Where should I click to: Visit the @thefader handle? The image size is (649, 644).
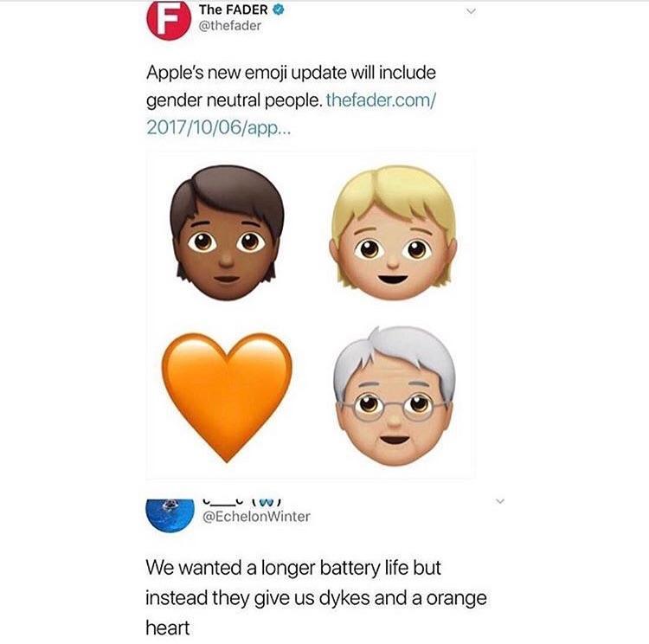[230, 26]
